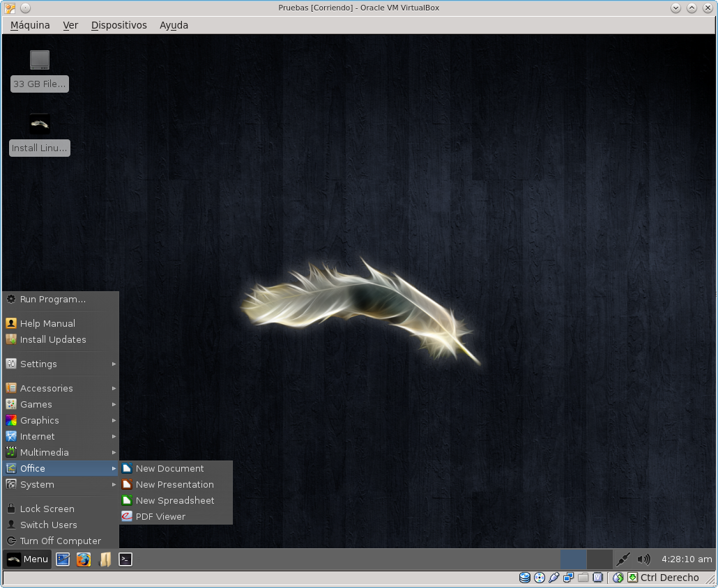Choose New Spreadsheet from Office submenu
Viewport: 718px width, 588px height.
coord(175,500)
